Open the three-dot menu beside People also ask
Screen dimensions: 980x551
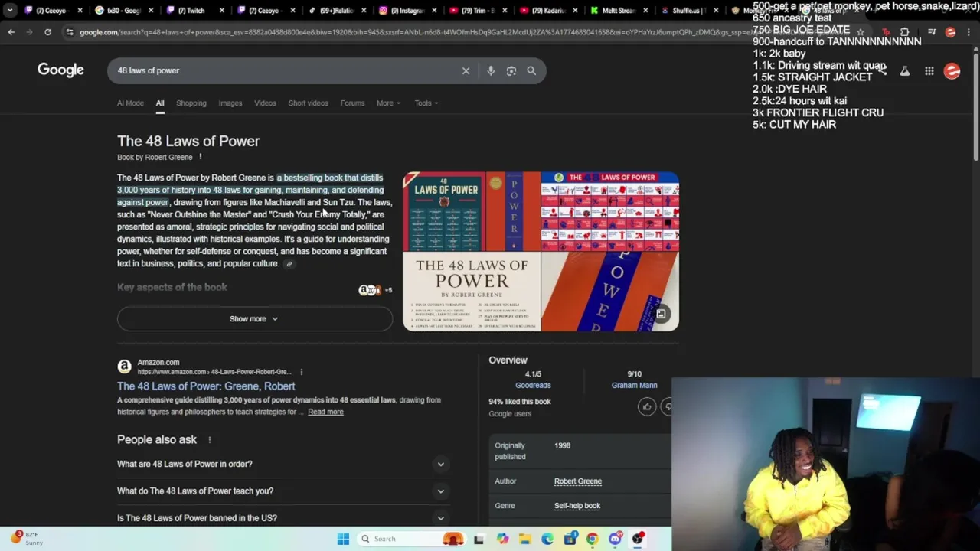coord(209,440)
